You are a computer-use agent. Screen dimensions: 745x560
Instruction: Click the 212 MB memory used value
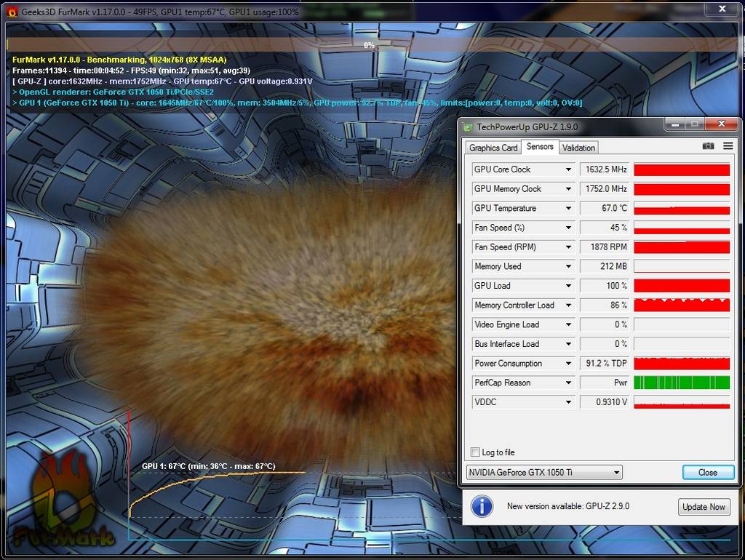(605, 266)
